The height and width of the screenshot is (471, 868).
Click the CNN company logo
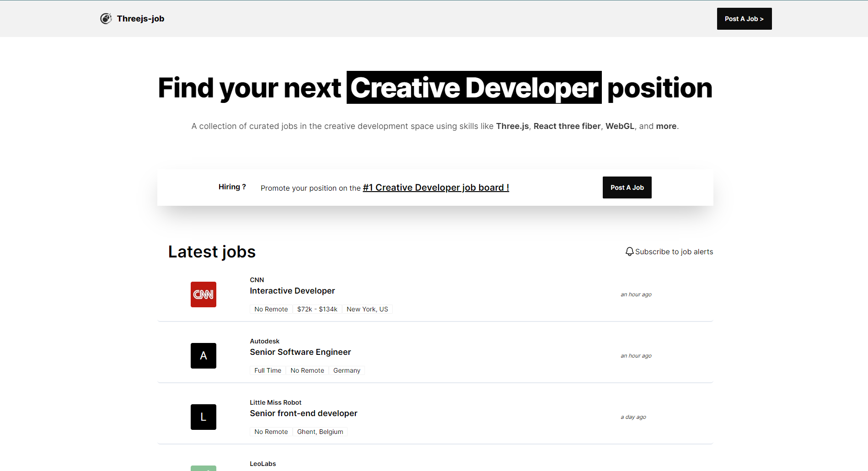pos(204,294)
